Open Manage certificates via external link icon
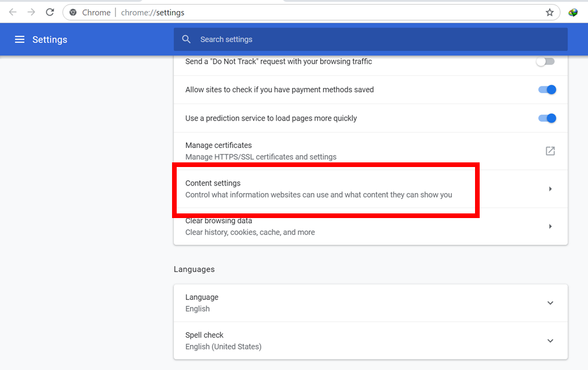Viewport: 588px width, 370px height. pyautogui.click(x=550, y=151)
